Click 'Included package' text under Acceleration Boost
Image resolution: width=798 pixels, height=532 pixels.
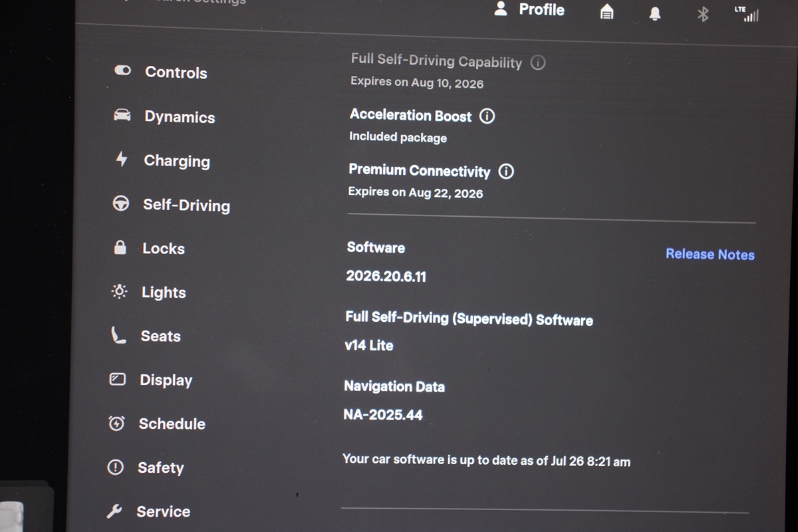coord(398,138)
